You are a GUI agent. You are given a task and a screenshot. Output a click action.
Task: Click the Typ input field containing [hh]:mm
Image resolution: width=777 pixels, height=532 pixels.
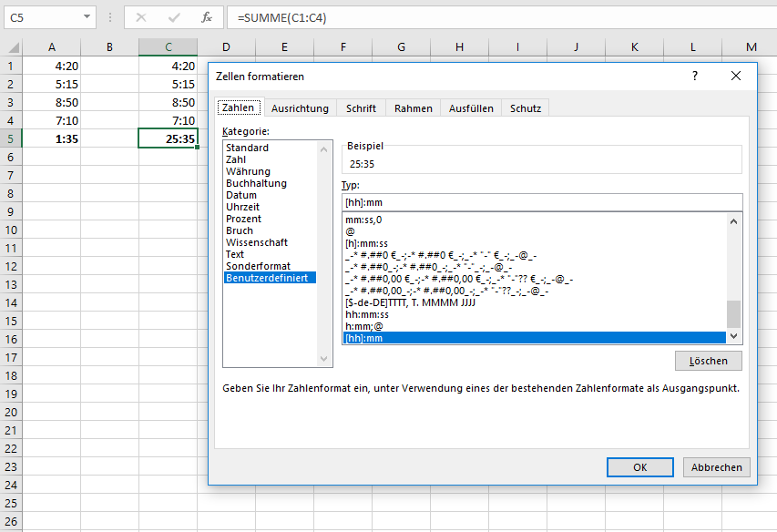click(x=542, y=202)
